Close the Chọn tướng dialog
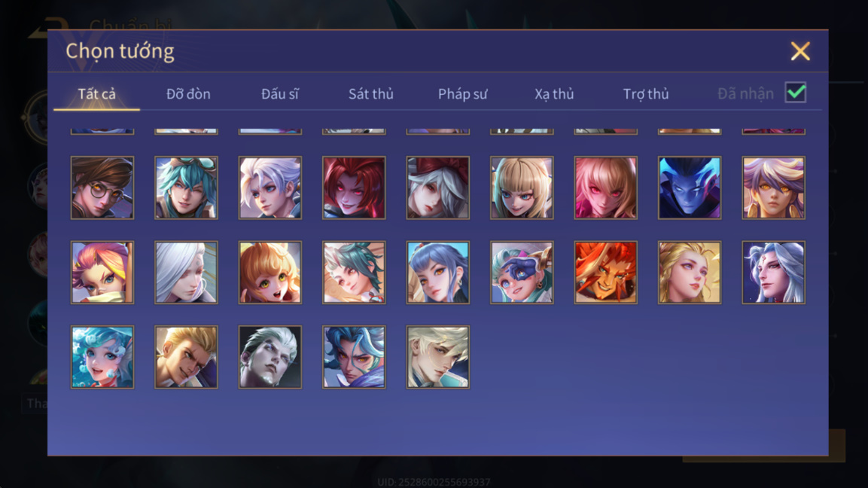This screenshot has width=868, height=488. tap(800, 51)
